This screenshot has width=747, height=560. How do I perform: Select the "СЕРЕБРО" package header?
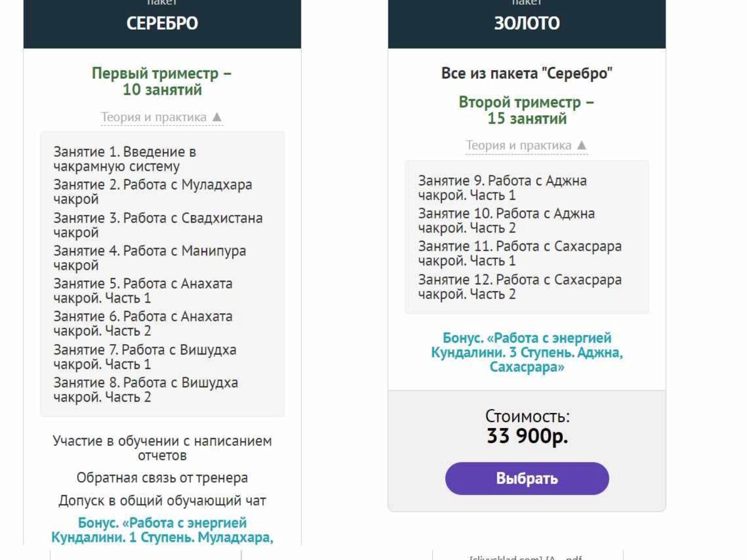click(x=162, y=23)
